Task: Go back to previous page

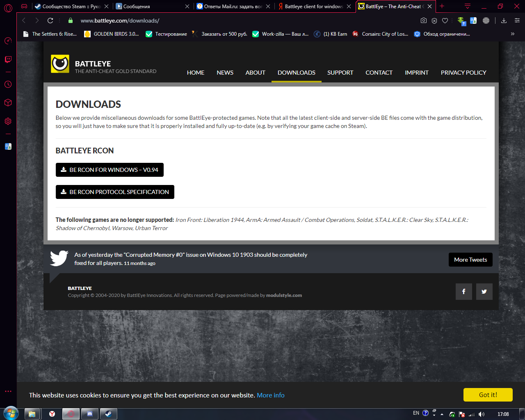Action: pyautogui.click(x=24, y=21)
